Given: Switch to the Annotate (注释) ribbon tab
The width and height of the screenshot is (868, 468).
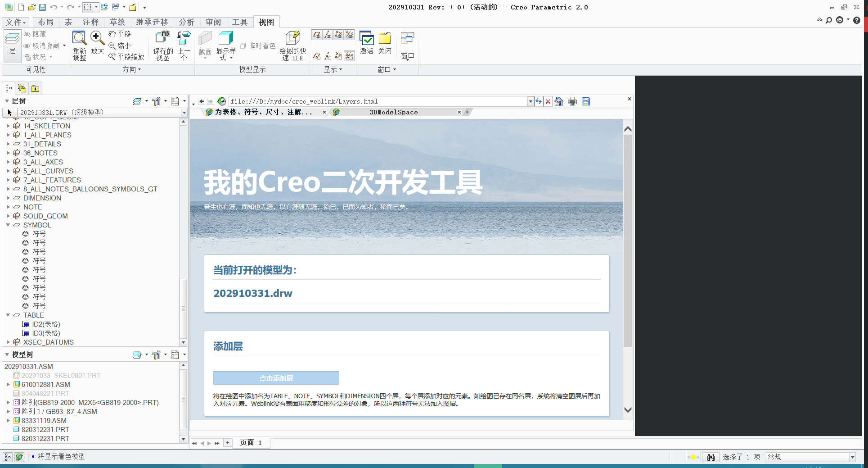Looking at the screenshot, I should coord(91,22).
